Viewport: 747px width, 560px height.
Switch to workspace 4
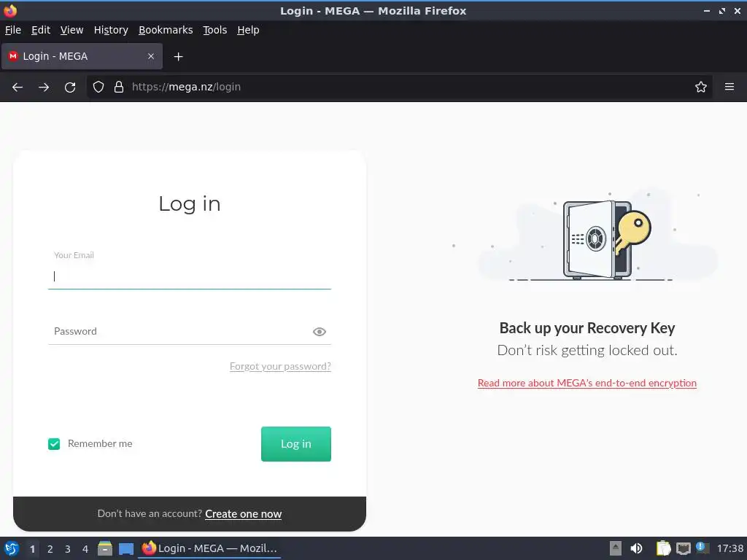pos(85,549)
